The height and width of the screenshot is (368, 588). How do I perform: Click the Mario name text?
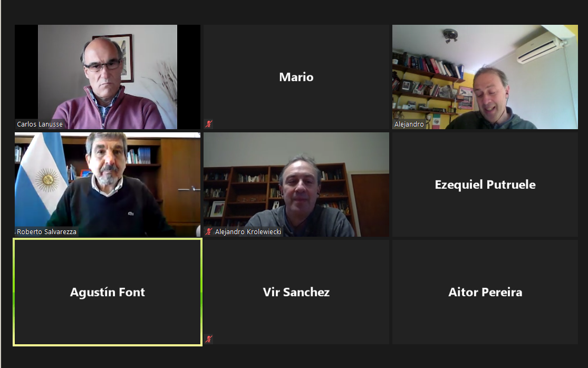point(296,77)
